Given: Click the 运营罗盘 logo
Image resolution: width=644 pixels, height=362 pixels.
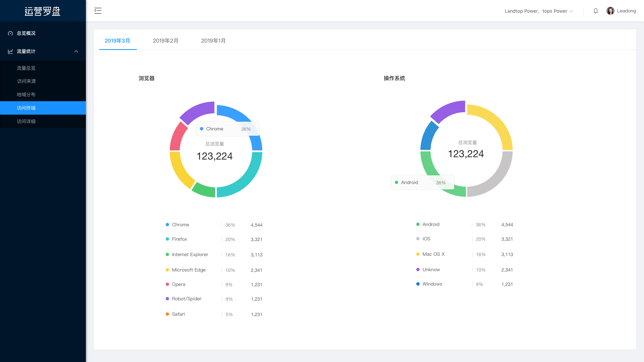Looking at the screenshot, I should pyautogui.click(x=43, y=11).
